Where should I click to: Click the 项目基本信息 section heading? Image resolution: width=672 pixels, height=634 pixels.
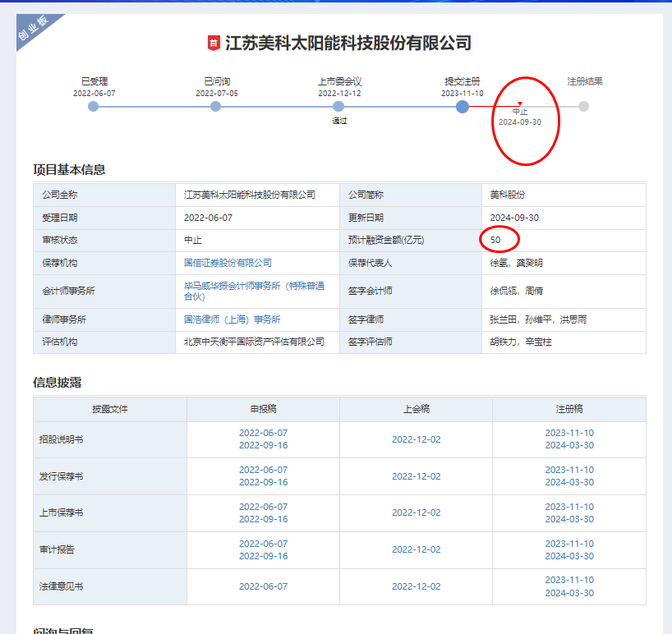[x=69, y=170]
